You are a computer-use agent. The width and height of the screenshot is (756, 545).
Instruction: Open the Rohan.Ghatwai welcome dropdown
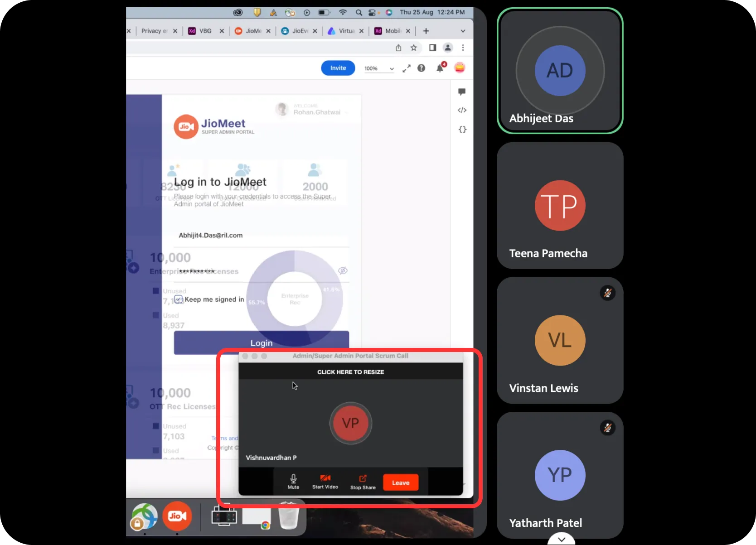(312, 110)
